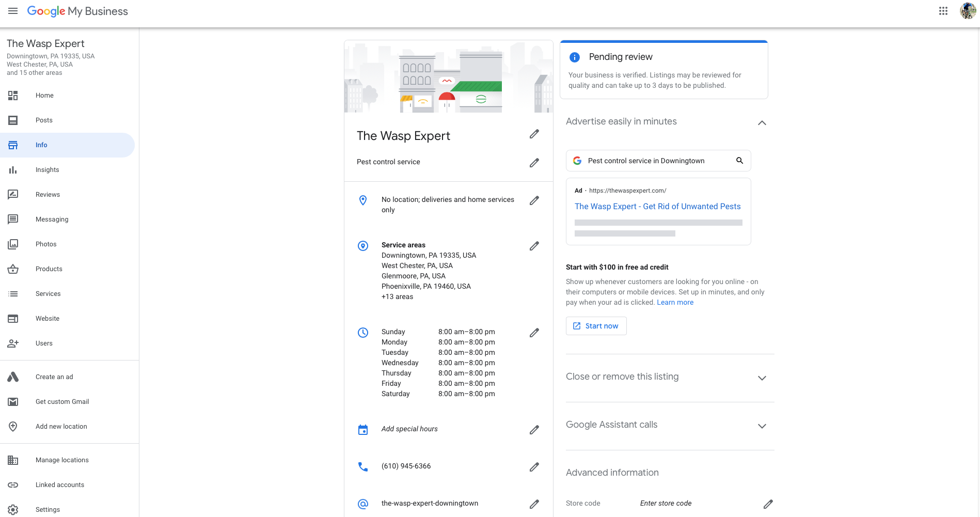Image resolution: width=980 pixels, height=517 pixels.
Task: Edit the No location address entry
Action: tap(534, 200)
